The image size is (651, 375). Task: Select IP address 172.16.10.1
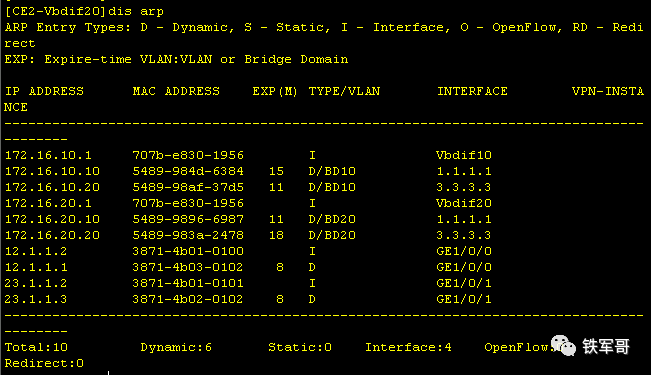pyautogui.click(x=48, y=155)
